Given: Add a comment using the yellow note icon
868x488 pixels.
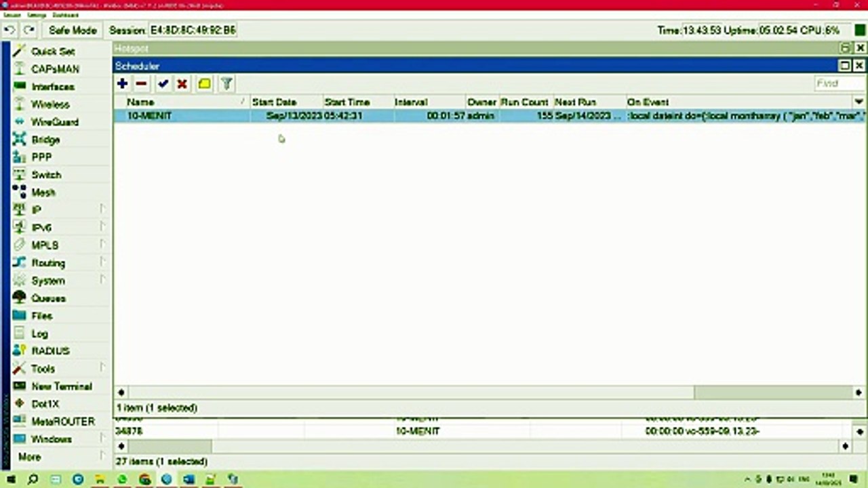Looking at the screenshot, I should (204, 84).
